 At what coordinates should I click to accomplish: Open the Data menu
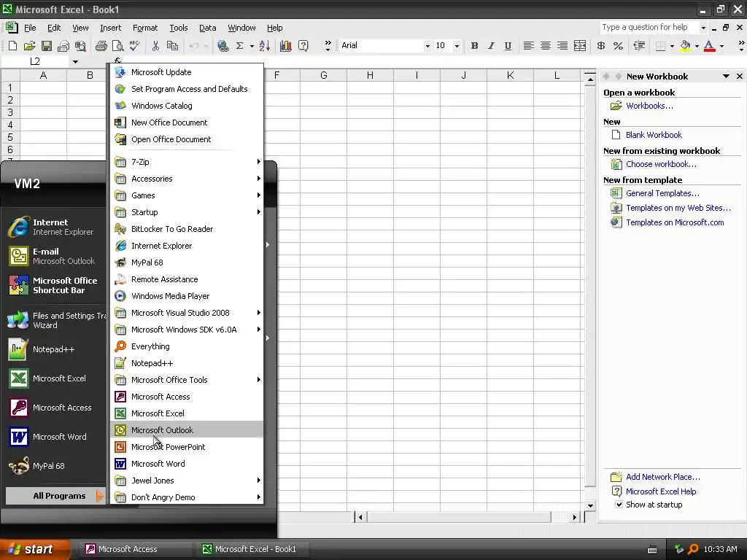207,28
